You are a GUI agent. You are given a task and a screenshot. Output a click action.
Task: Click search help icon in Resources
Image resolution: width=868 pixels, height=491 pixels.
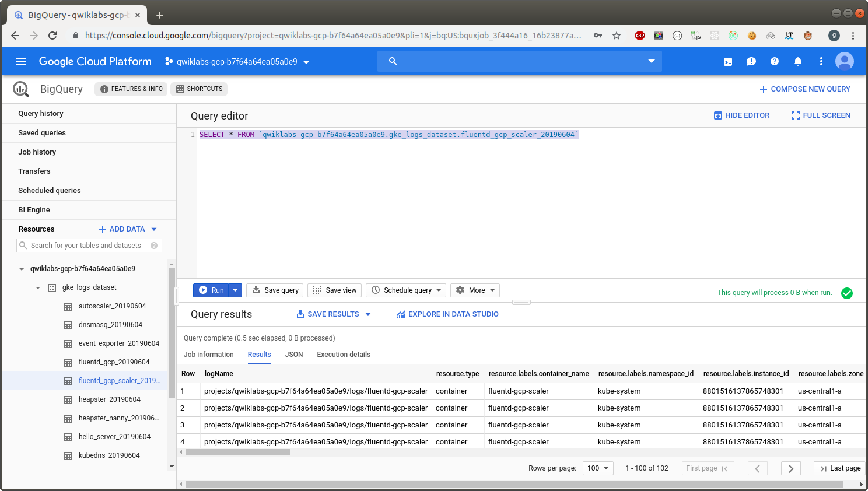[154, 246]
